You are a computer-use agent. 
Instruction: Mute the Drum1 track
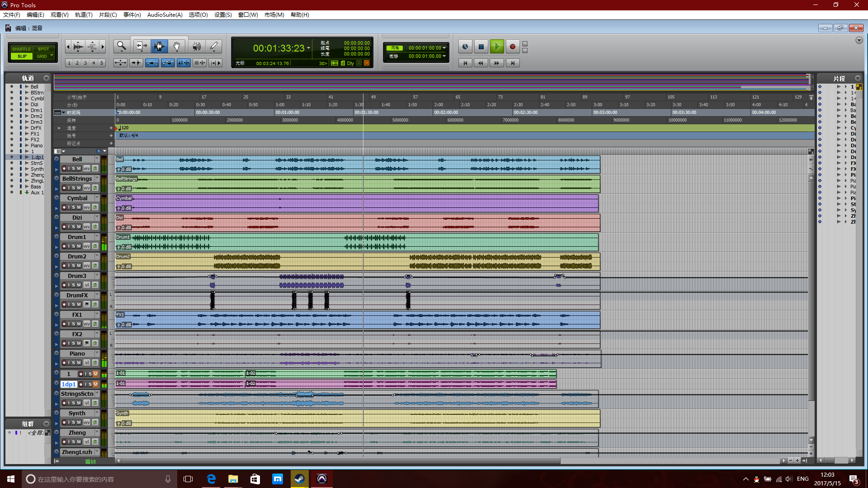tap(79, 246)
